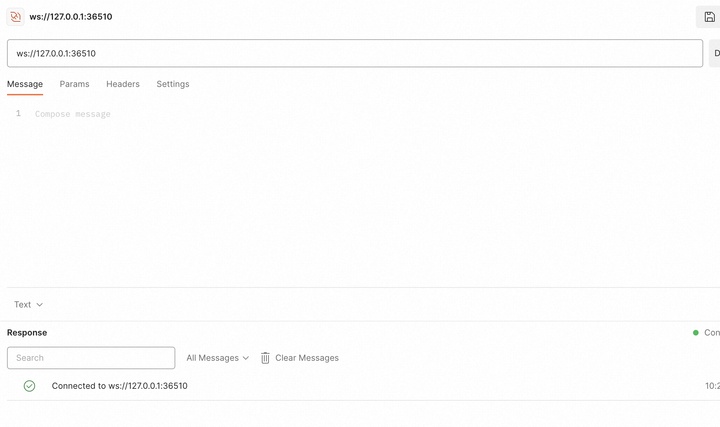Open the Params tab
Screen dimensions: 720x427
pos(74,84)
